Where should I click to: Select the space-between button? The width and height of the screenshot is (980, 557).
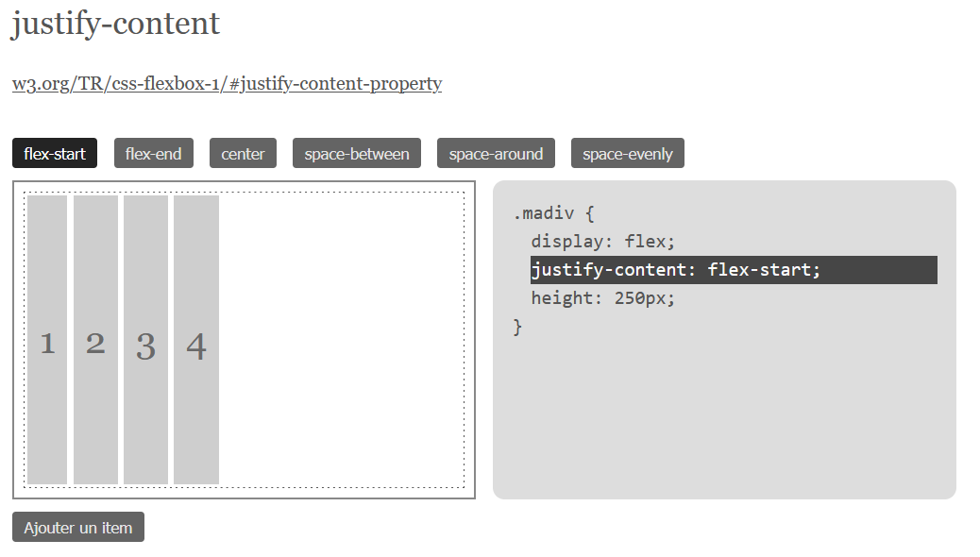coord(356,153)
